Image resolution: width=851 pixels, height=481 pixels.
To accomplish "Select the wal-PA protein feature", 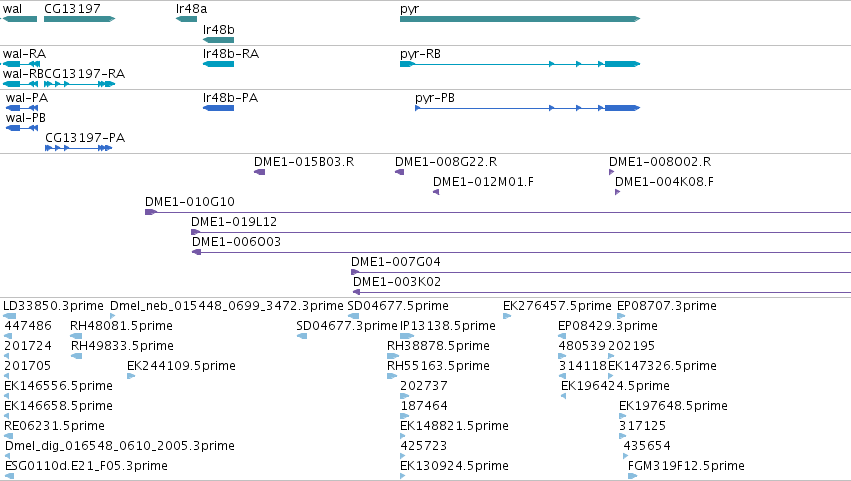I will (x=22, y=108).
